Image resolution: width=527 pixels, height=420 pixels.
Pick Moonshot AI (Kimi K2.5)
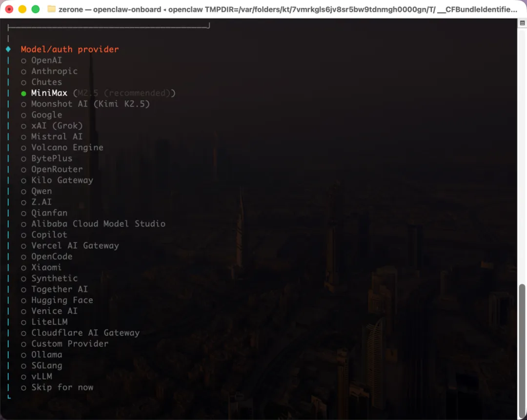click(x=85, y=104)
